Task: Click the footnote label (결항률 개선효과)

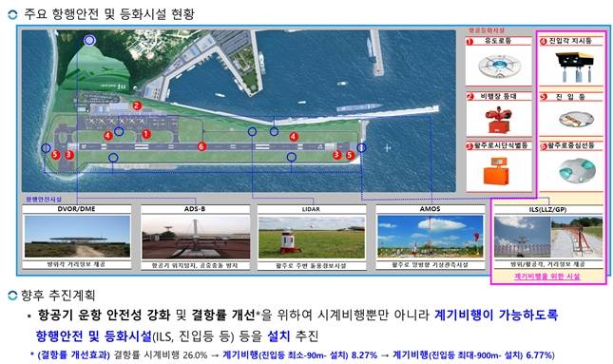Action: click(x=73, y=355)
